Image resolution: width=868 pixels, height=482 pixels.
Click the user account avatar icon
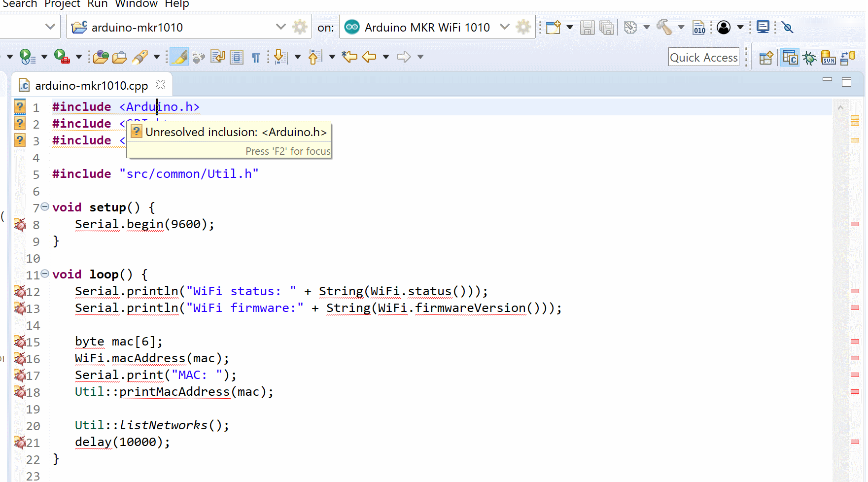(724, 27)
